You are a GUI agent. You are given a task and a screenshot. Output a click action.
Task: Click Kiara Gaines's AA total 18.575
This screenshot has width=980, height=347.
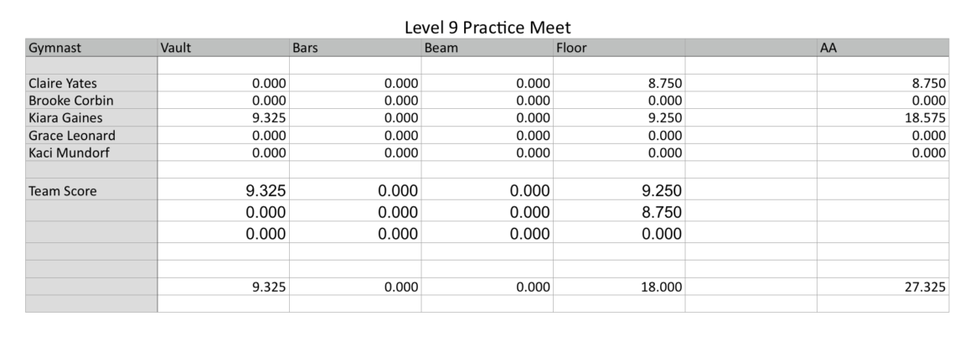pos(882,118)
